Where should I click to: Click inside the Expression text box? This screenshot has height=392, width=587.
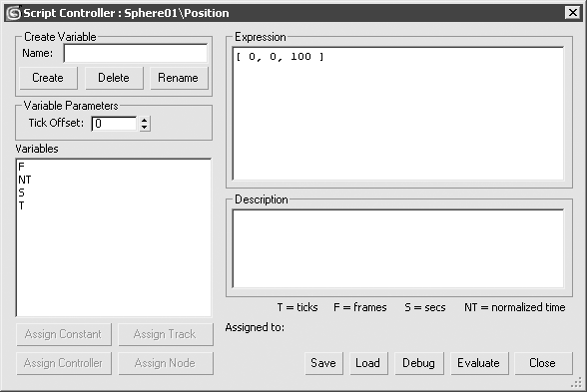(398, 114)
